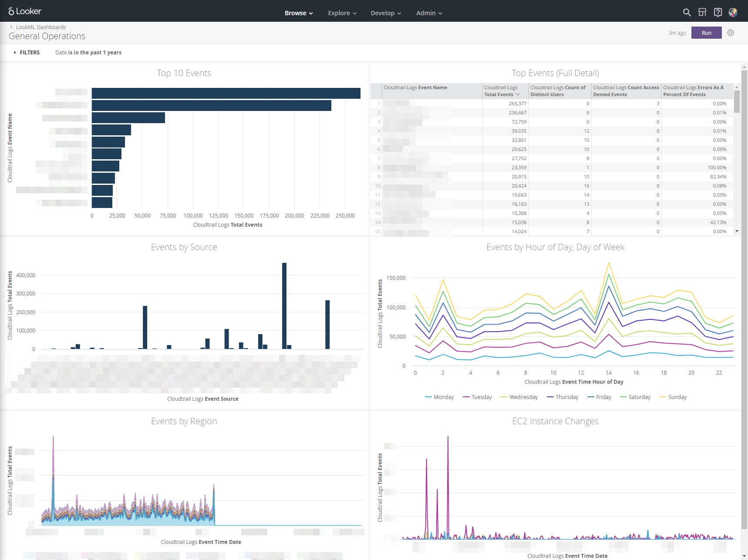Click the user profile avatar
Image resolution: width=748 pixels, height=560 pixels.
(733, 12)
